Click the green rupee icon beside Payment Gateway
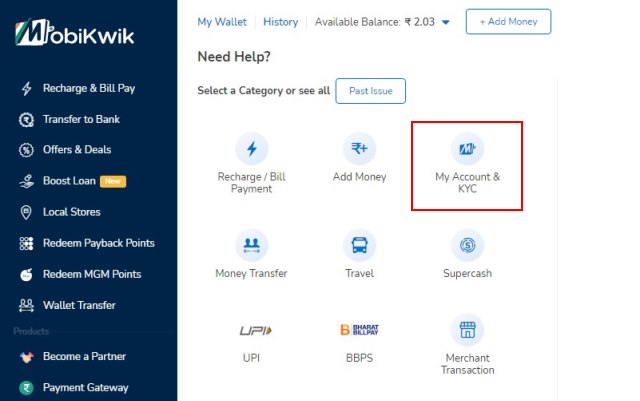This screenshot has height=401, width=640. (27, 388)
